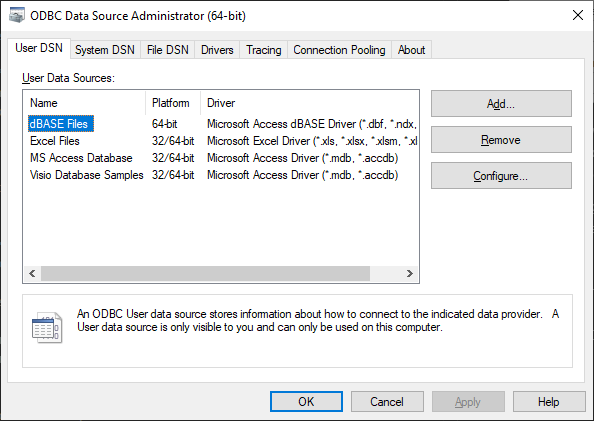Screen dimensions: 594x421
Task: Click the platform cell for Excel Files
Action: (173, 141)
